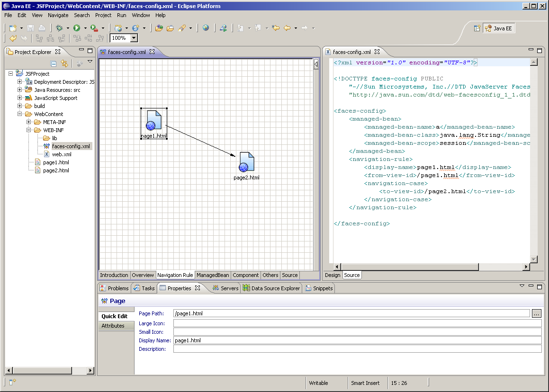Select the page2.html node in diagram
The height and width of the screenshot is (392, 549).
coord(246,162)
